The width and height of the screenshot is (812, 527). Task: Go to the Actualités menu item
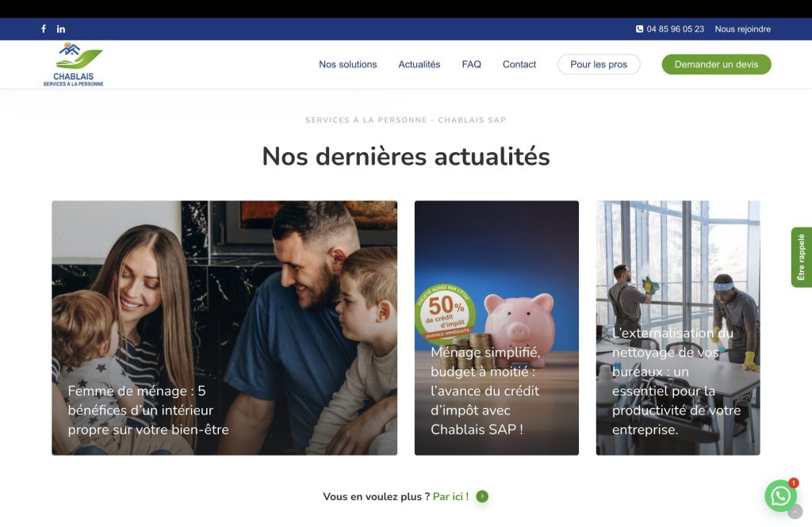[x=419, y=64]
